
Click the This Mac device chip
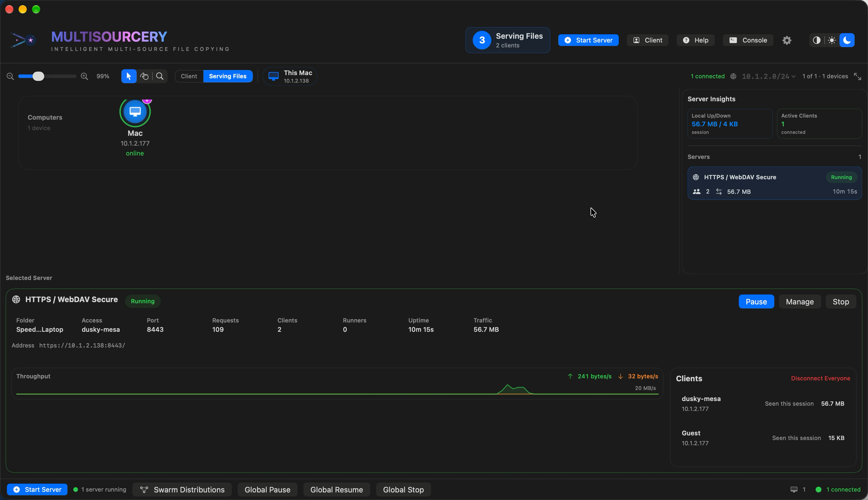coord(290,76)
